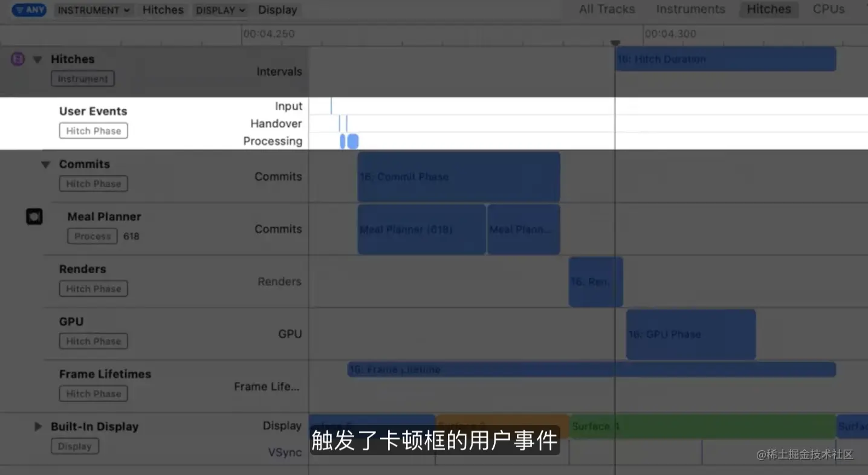Open the DISPLAY dropdown
Image resolution: width=868 pixels, height=475 pixels.
[x=221, y=10]
